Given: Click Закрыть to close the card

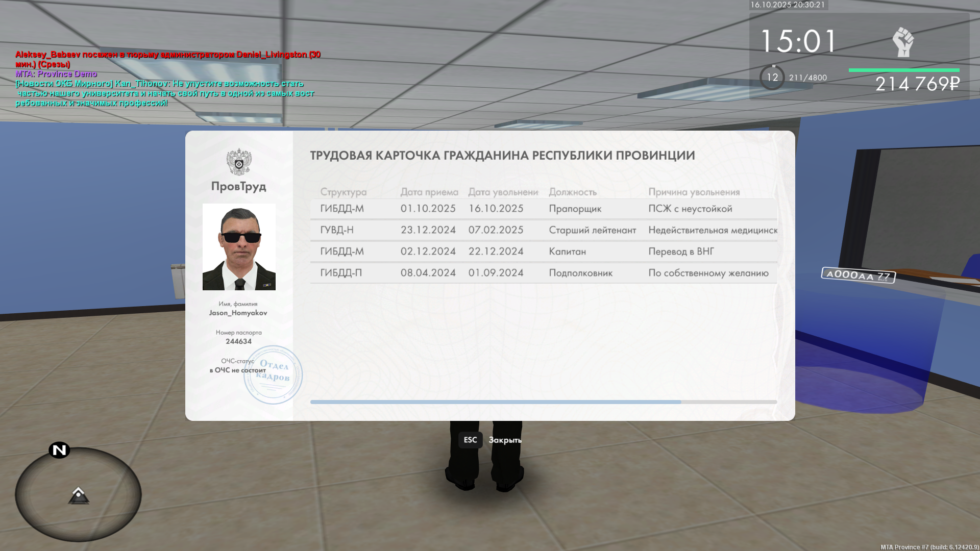Looking at the screenshot, I should pyautogui.click(x=504, y=440).
